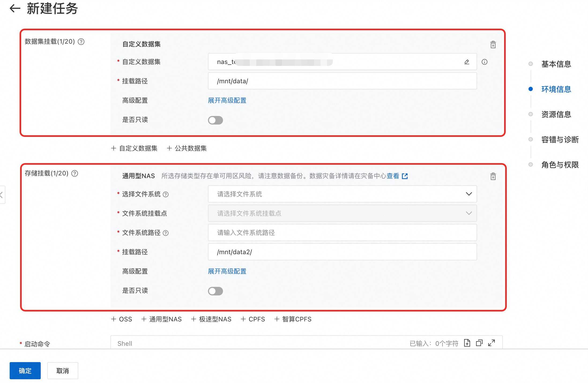Delete the 通用型NAS storage mount entry
Viewport: 588px width, 383px height.
493,176
